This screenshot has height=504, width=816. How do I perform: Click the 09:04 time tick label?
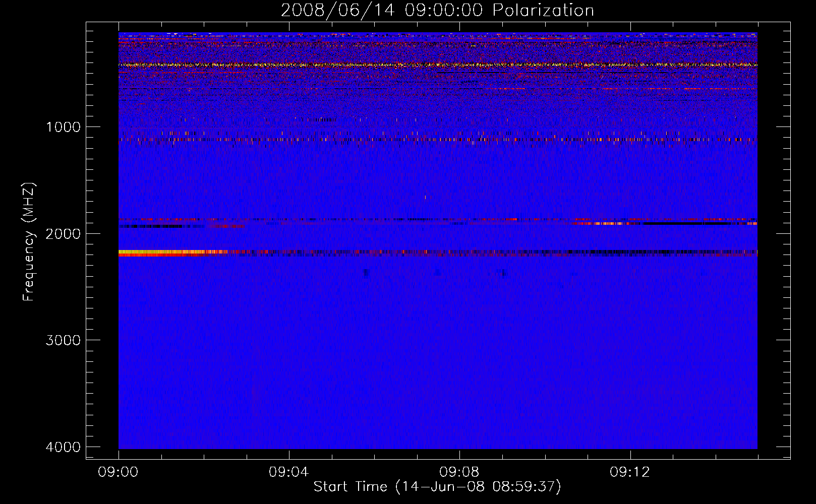click(289, 472)
